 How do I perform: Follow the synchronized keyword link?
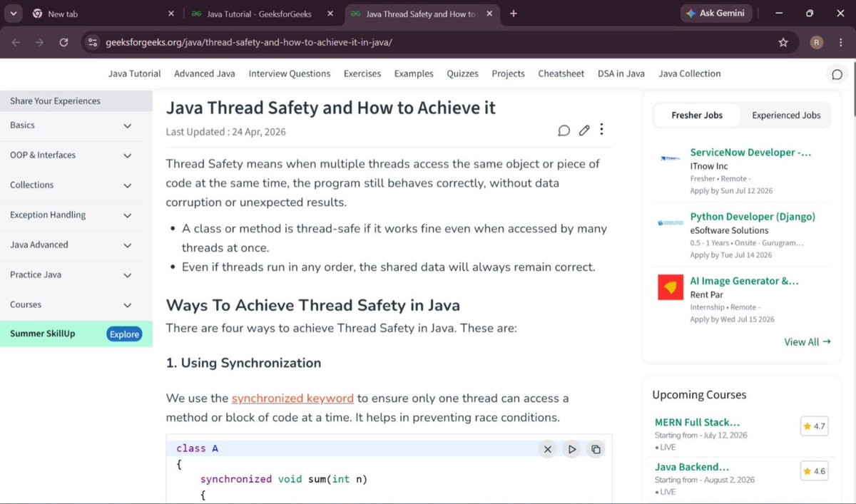292,398
